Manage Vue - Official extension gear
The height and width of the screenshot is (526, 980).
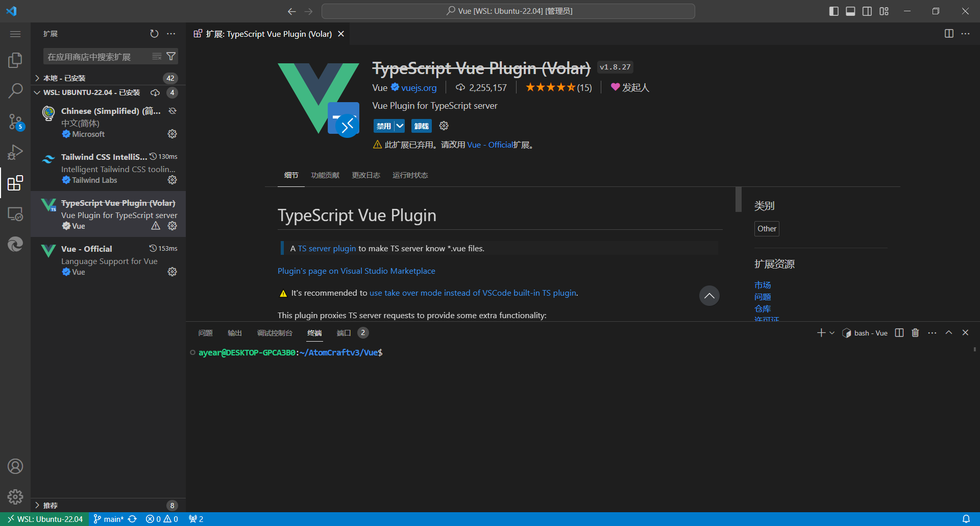pyautogui.click(x=173, y=272)
